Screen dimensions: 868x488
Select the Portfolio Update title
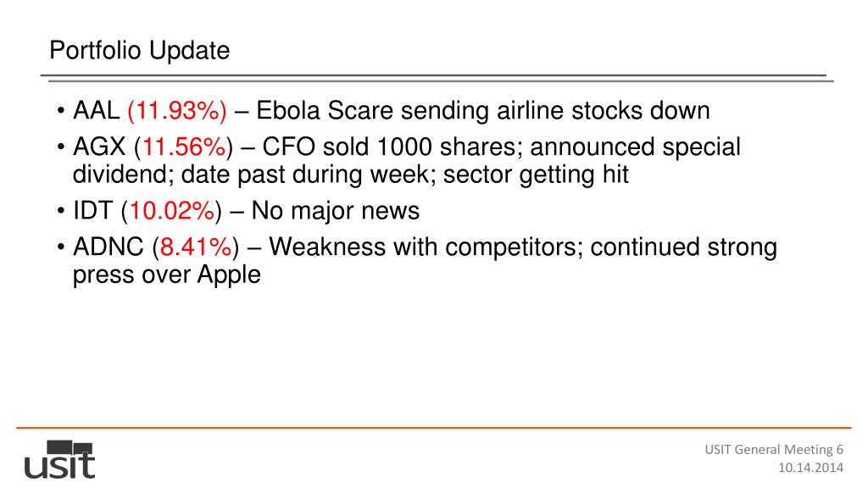[x=140, y=50]
